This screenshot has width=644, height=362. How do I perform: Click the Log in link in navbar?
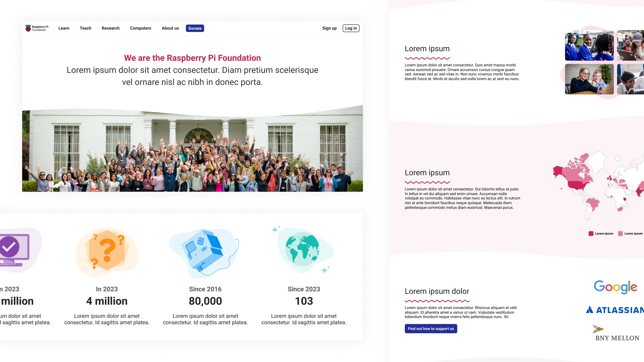[351, 28]
